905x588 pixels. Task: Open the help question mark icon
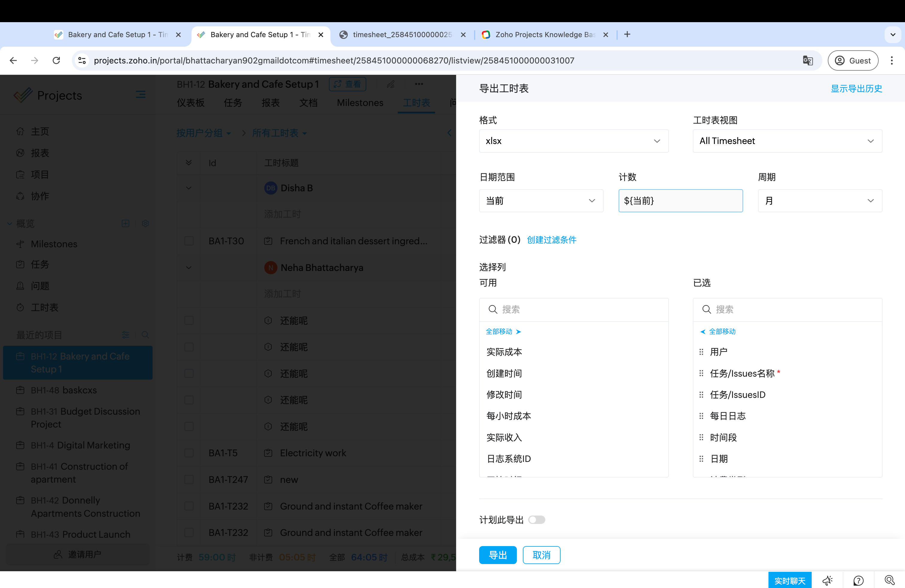[858, 581]
